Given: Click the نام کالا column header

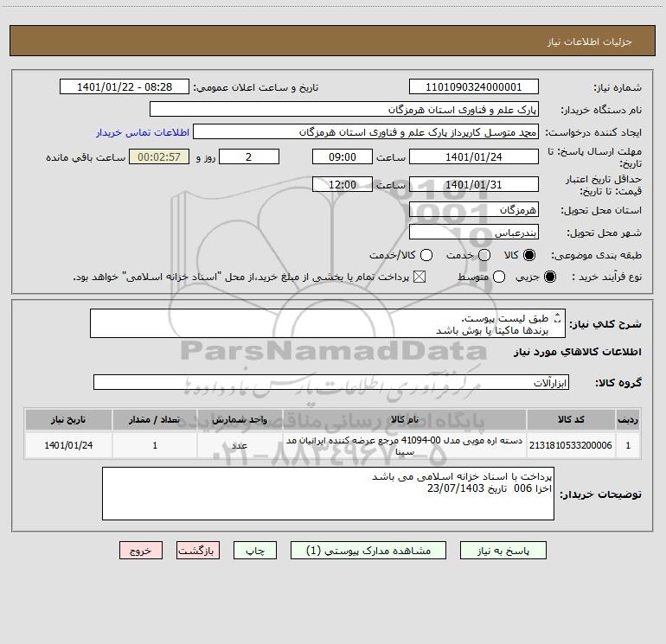Looking at the screenshot, I should tap(405, 419).
